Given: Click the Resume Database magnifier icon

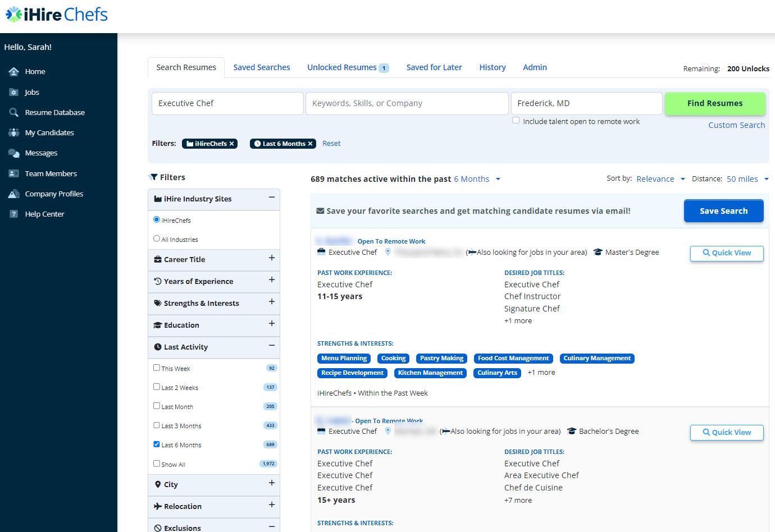Looking at the screenshot, I should pyautogui.click(x=14, y=112).
